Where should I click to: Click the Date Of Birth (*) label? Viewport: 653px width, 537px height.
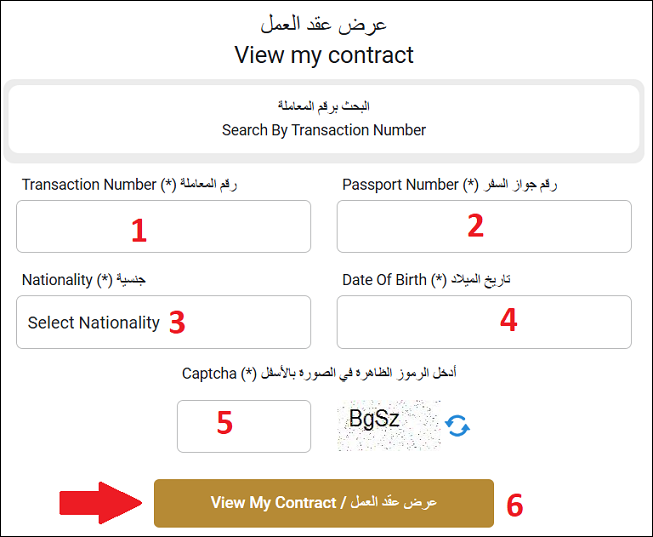click(x=426, y=280)
